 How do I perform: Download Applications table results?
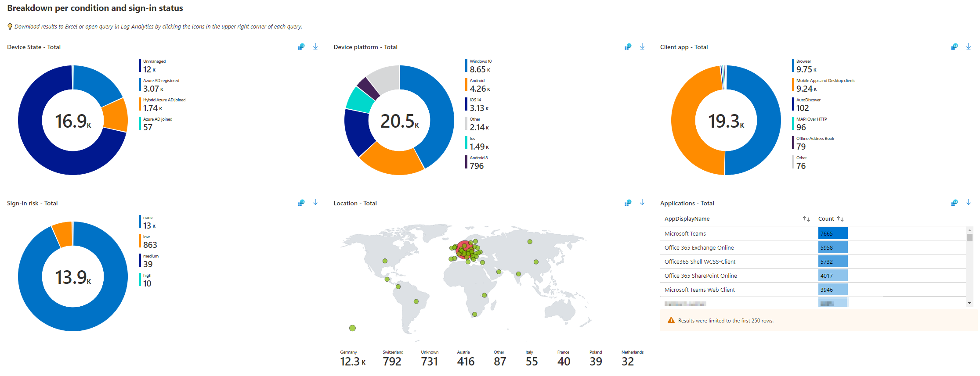coord(969,203)
